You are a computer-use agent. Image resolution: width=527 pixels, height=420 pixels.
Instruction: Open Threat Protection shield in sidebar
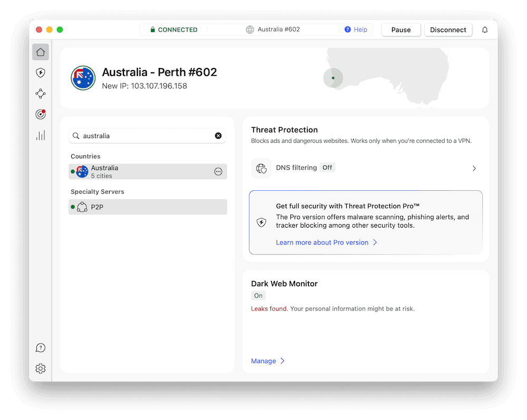pos(41,73)
